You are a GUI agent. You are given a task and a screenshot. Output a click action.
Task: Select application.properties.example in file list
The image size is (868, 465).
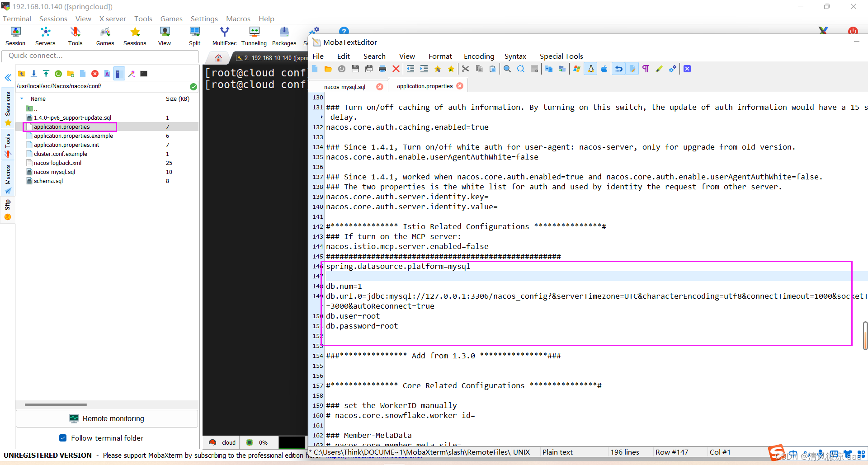[x=73, y=136]
